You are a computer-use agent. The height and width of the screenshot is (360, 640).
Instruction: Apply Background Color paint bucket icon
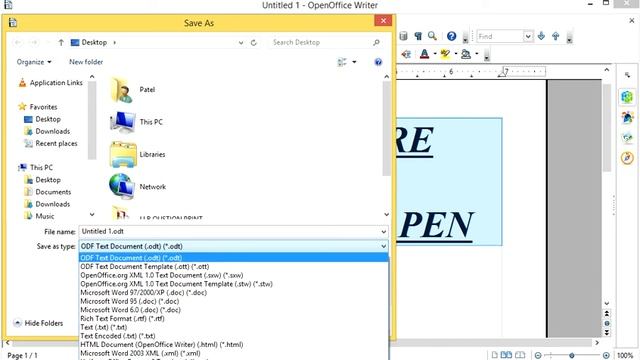point(466,54)
